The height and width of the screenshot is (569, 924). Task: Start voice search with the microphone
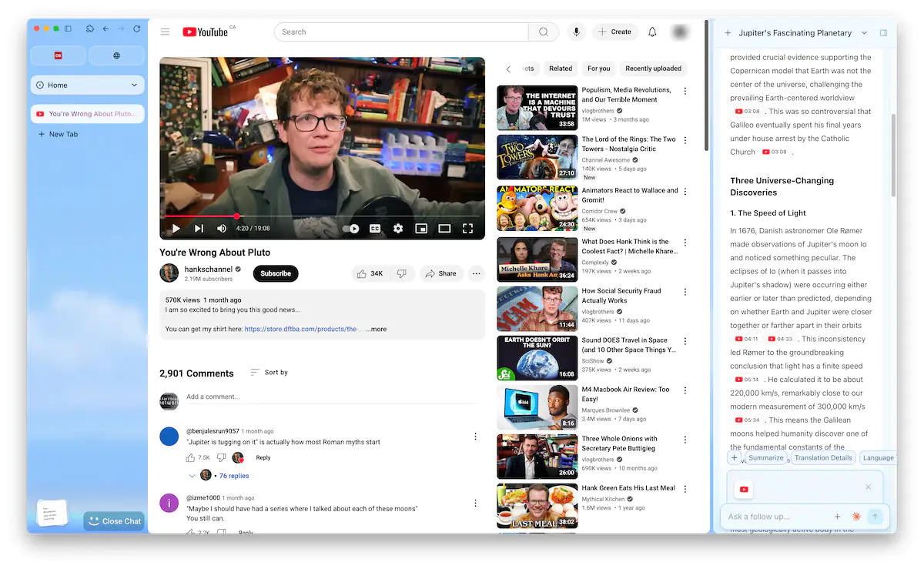pos(576,32)
